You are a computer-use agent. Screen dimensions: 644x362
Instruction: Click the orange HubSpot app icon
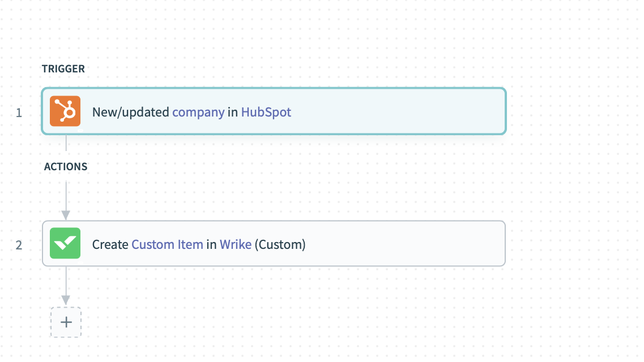pos(65,111)
